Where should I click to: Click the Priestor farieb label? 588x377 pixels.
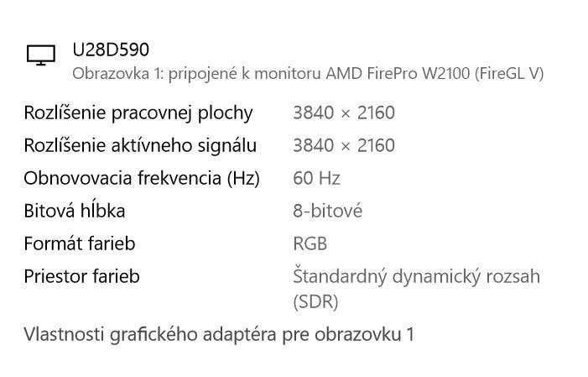[x=81, y=276]
